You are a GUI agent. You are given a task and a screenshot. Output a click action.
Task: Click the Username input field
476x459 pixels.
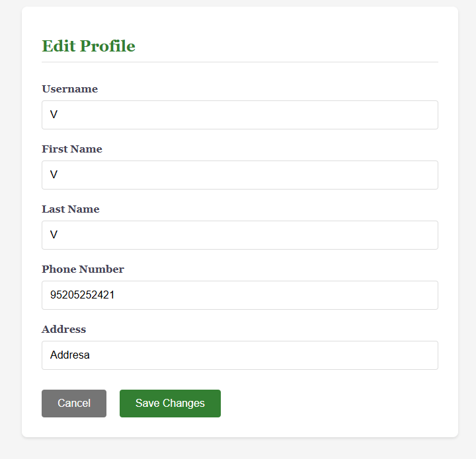239,115
